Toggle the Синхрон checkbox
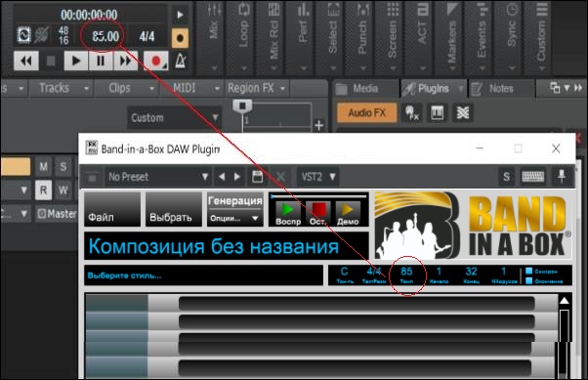 529,271
